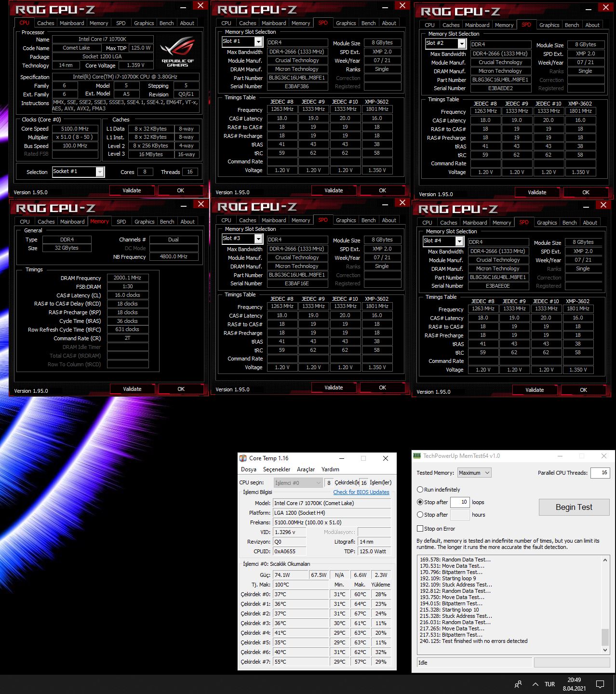Image resolution: width=616 pixels, height=694 pixels.
Task: Click MemTest64 log scrollbar up arrow
Action: coord(605,560)
